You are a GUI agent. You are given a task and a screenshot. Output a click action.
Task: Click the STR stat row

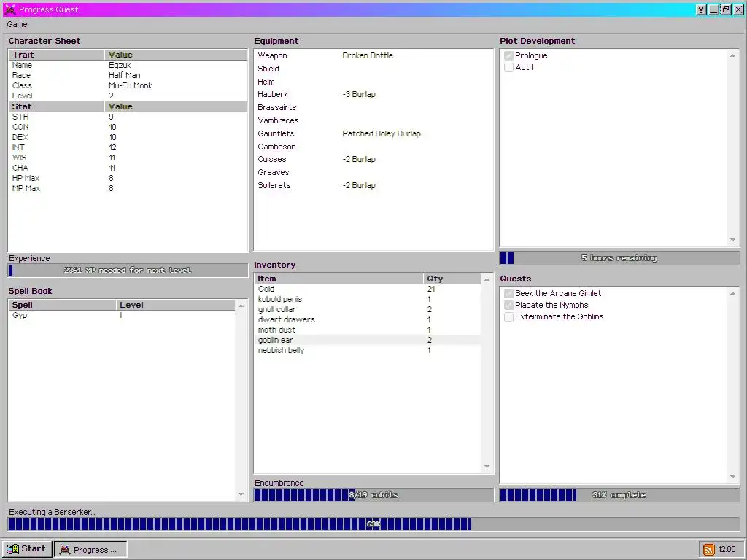point(128,117)
